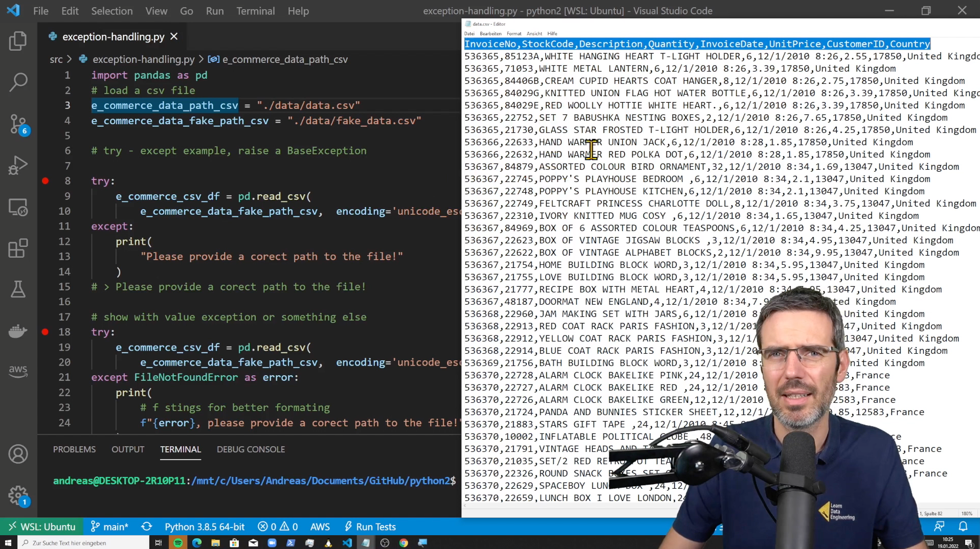This screenshot has width=980, height=549.
Task: Click the src folder in the breadcrumb
Action: click(56, 59)
